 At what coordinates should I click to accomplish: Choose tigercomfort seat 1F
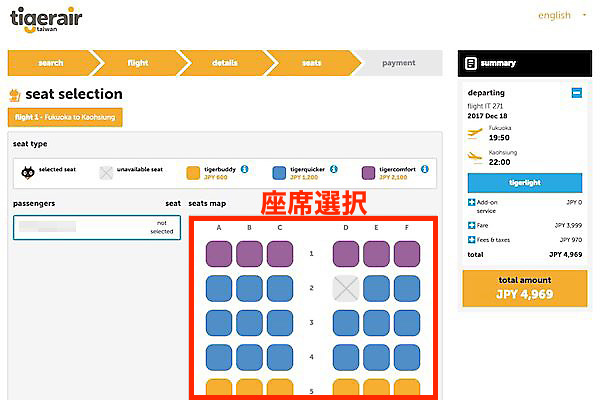pyautogui.click(x=407, y=254)
